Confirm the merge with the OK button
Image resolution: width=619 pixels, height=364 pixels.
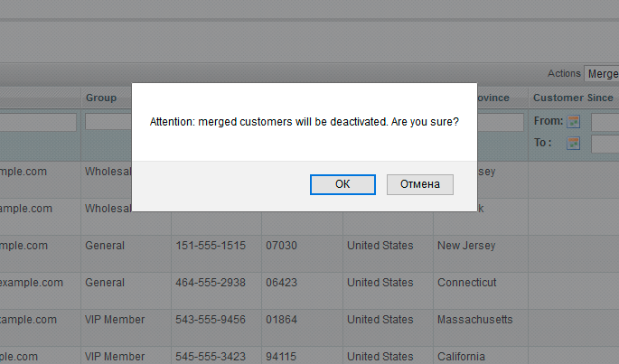coord(342,184)
